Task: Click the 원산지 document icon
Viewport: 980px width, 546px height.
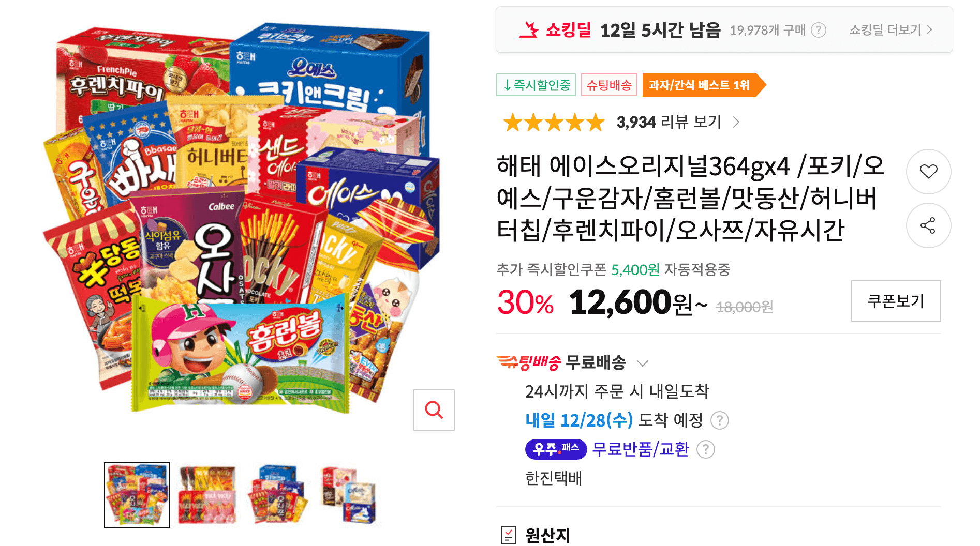Action: [x=509, y=535]
